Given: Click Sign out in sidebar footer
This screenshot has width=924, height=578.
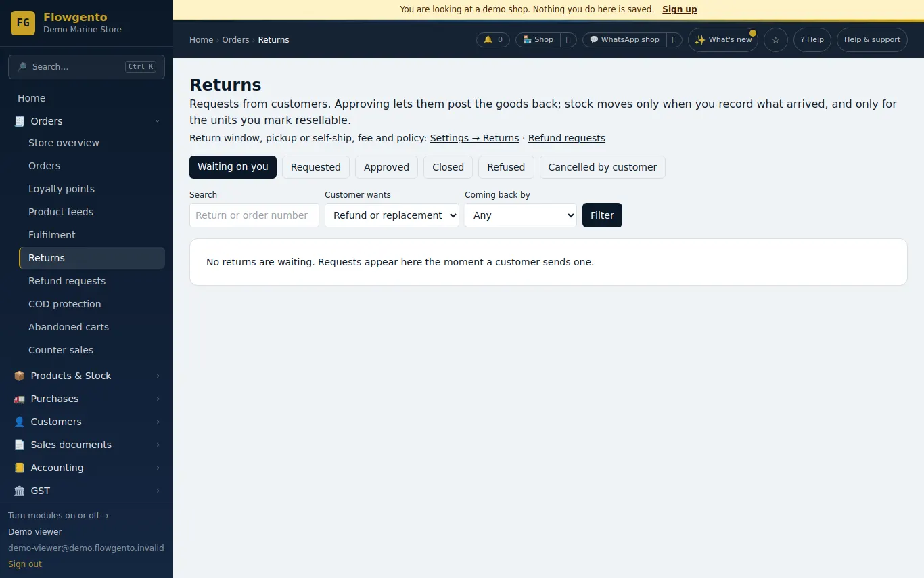Looking at the screenshot, I should click(25, 564).
